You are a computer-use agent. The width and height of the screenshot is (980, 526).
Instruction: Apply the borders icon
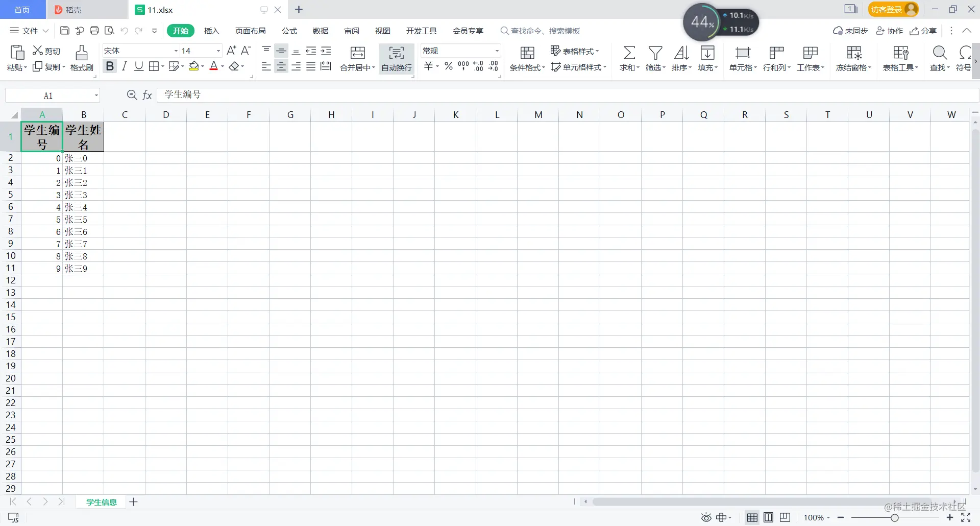154,66
